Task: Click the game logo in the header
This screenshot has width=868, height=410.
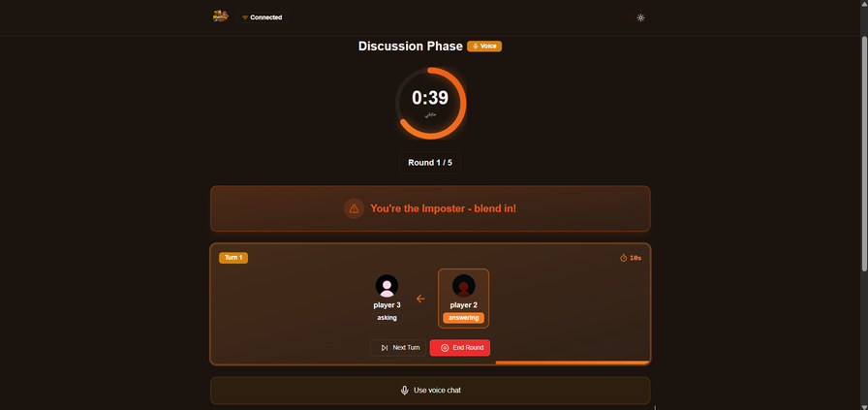Action: (220, 16)
